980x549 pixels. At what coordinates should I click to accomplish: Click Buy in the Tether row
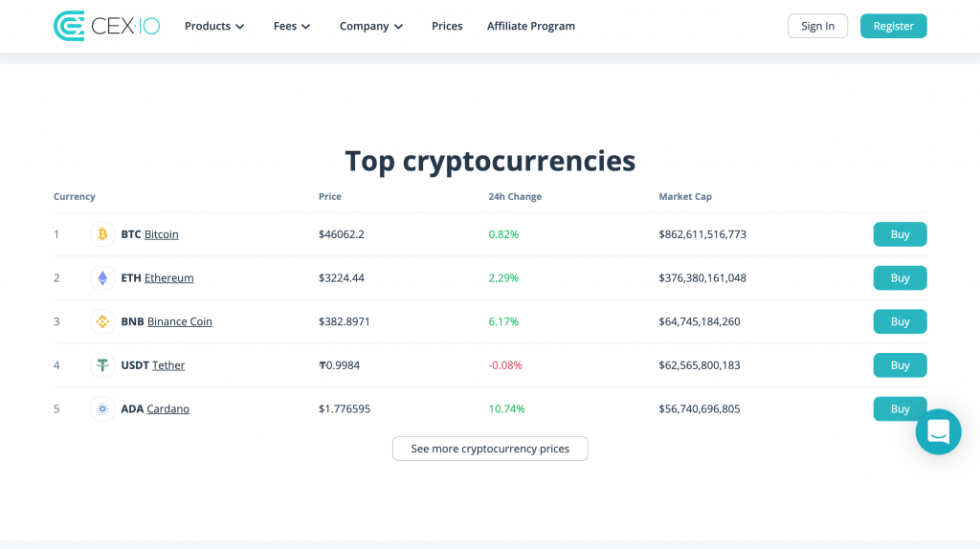(900, 365)
